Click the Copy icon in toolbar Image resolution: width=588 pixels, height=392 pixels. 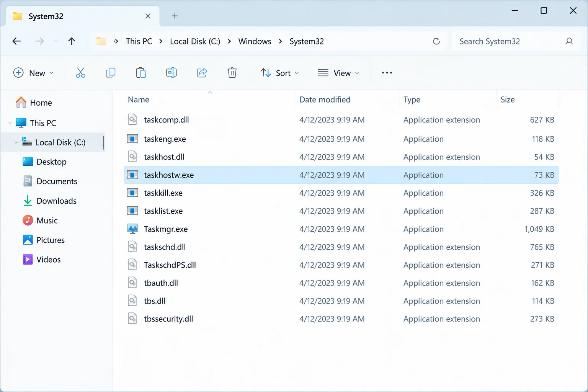tap(111, 73)
